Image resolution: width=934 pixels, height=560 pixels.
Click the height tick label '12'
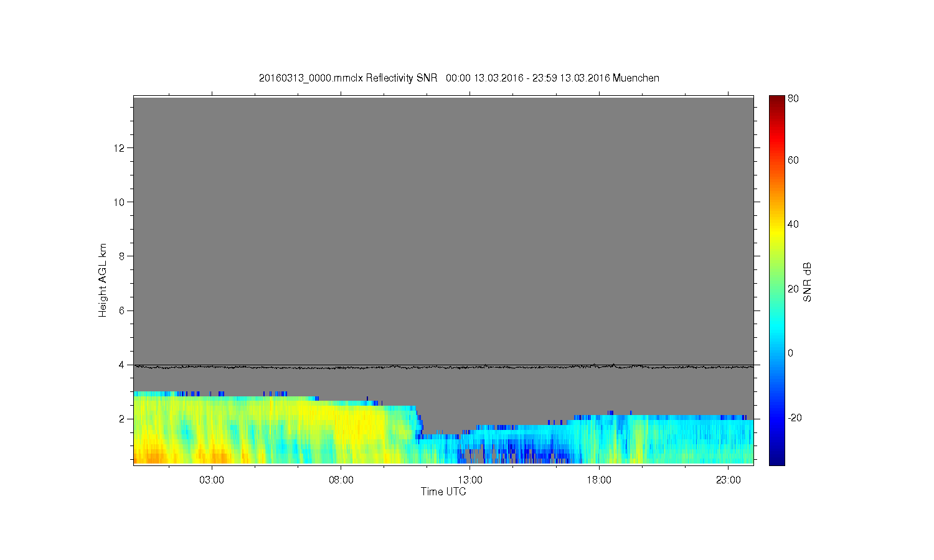(x=120, y=147)
